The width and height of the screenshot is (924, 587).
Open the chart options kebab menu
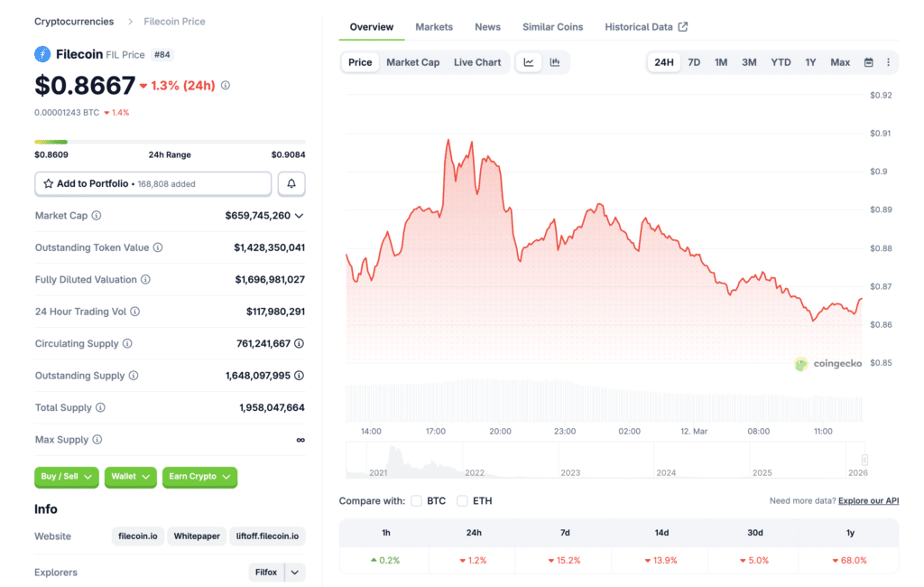click(889, 62)
